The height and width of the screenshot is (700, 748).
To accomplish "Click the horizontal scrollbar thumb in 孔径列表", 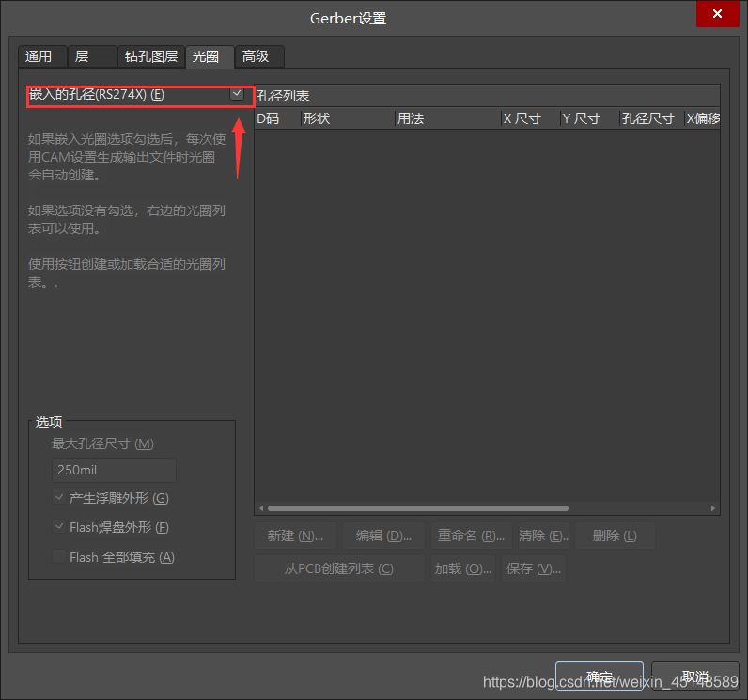I will [418, 508].
